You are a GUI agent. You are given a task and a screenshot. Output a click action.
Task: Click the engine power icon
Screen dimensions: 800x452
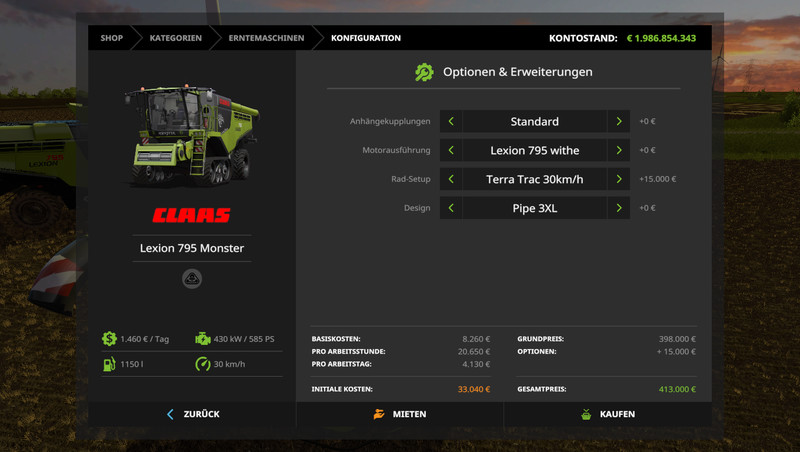point(203,339)
